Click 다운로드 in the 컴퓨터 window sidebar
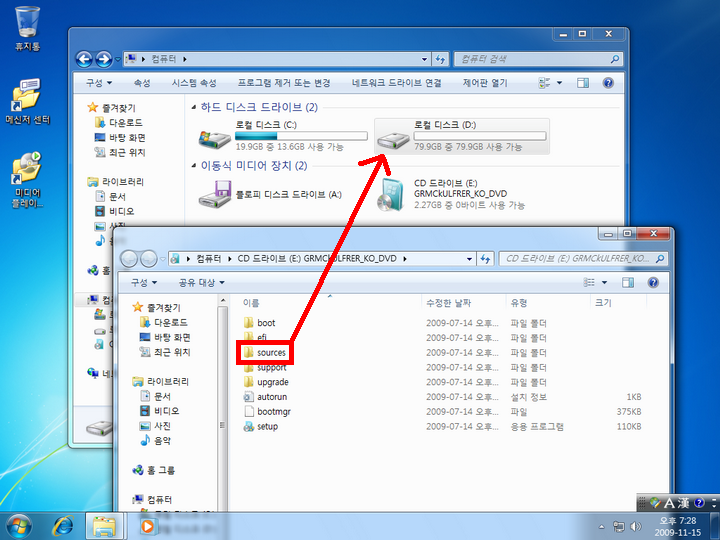Image resolution: width=720 pixels, height=540 pixels. [119, 123]
